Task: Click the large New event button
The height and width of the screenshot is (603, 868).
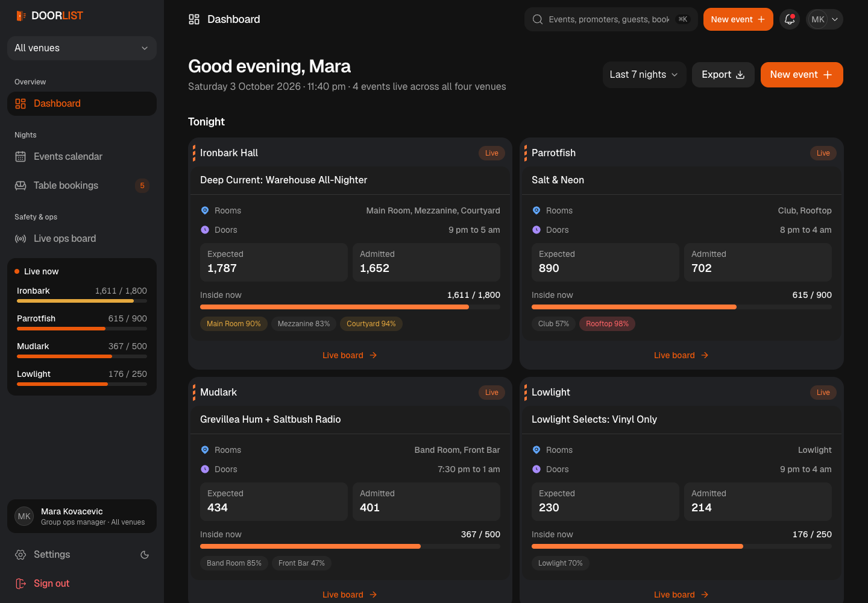Action: pyautogui.click(x=802, y=75)
